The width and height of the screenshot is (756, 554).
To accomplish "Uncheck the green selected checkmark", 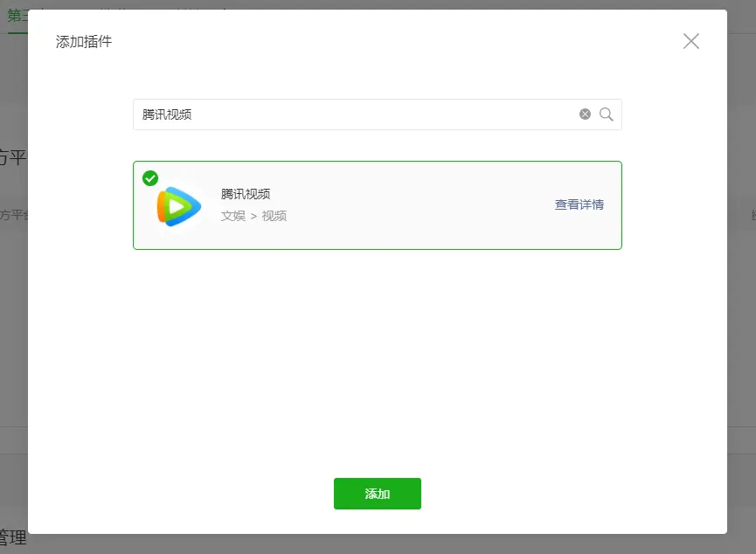I will coord(150,178).
